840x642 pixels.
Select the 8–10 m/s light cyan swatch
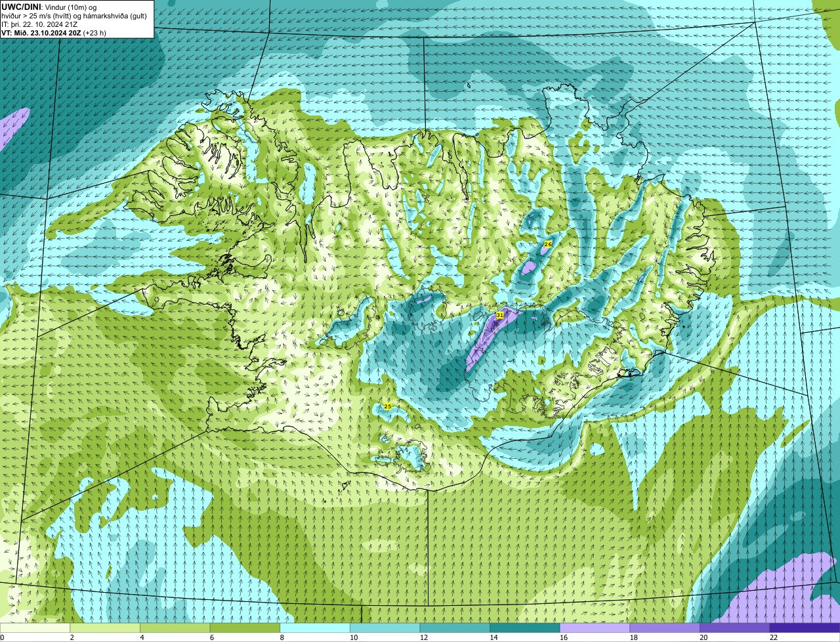pyautogui.click(x=315, y=628)
